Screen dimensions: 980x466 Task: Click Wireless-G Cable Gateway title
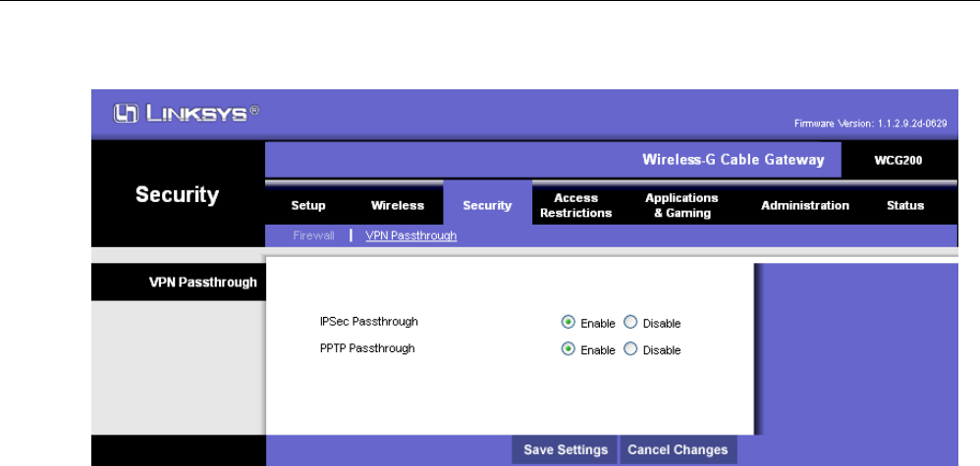point(734,160)
